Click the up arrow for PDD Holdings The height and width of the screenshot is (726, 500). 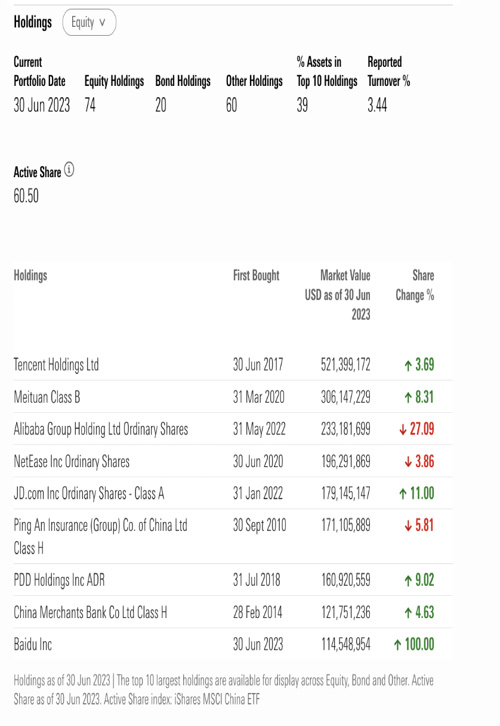408,581
